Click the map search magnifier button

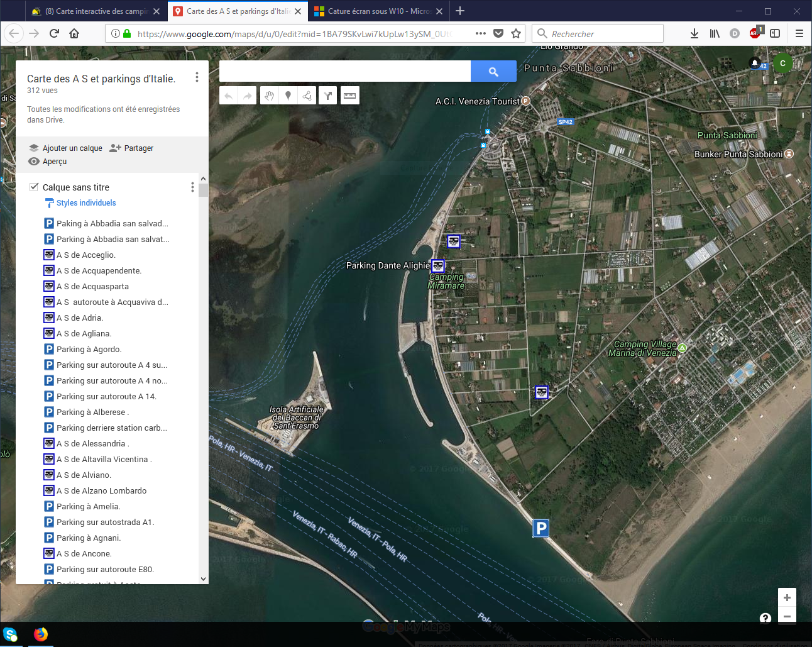(x=493, y=71)
